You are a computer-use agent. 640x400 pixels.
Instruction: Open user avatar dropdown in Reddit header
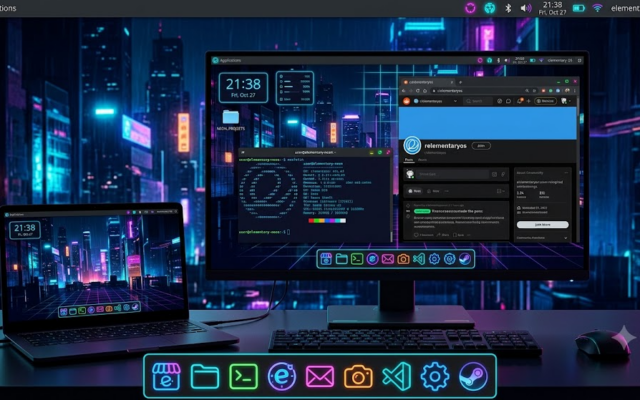pyautogui.click(x=566, y=101)
